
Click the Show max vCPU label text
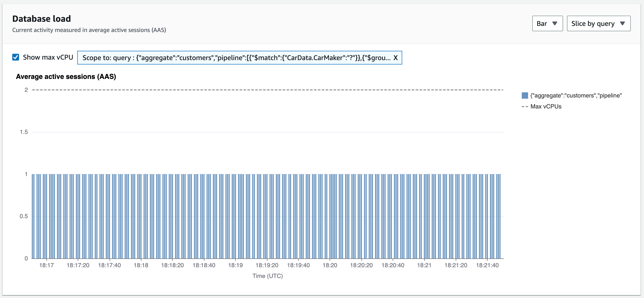[48, 57]
